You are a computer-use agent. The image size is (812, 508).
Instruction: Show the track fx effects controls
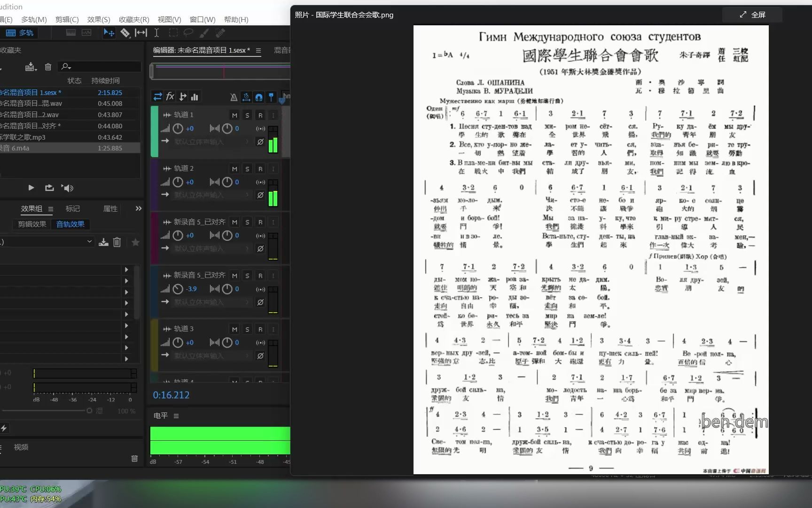point(170,96)
